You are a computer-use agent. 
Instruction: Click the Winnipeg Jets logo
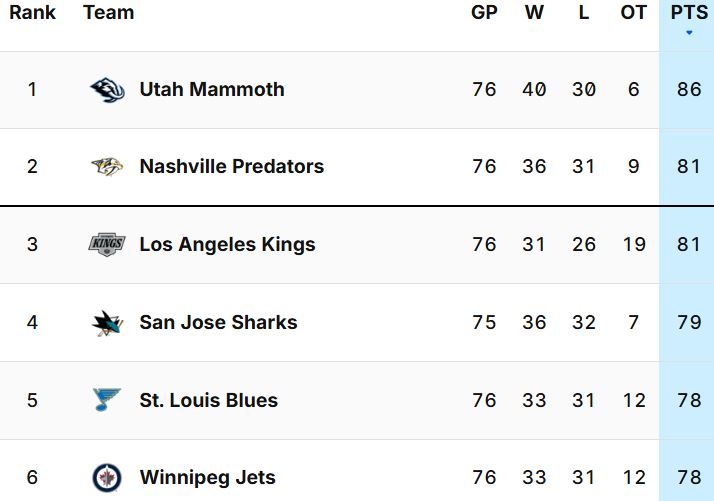tap(107, 477)
